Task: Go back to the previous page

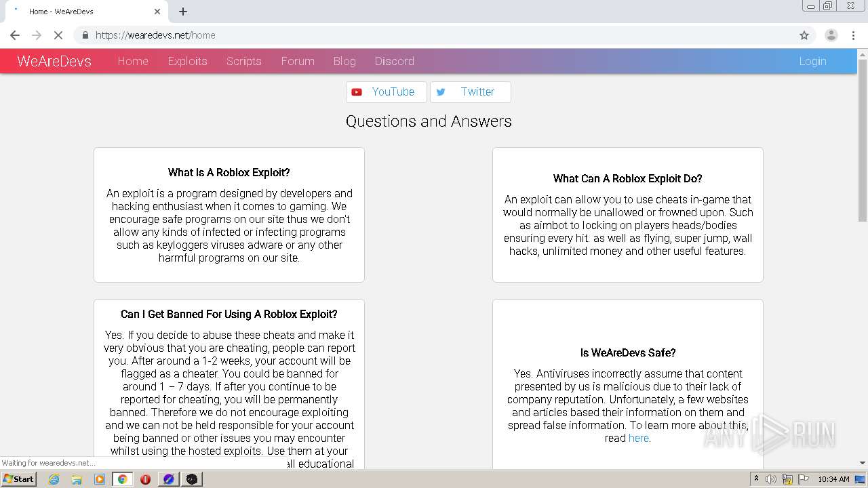Action: click(x=15, y=35)
